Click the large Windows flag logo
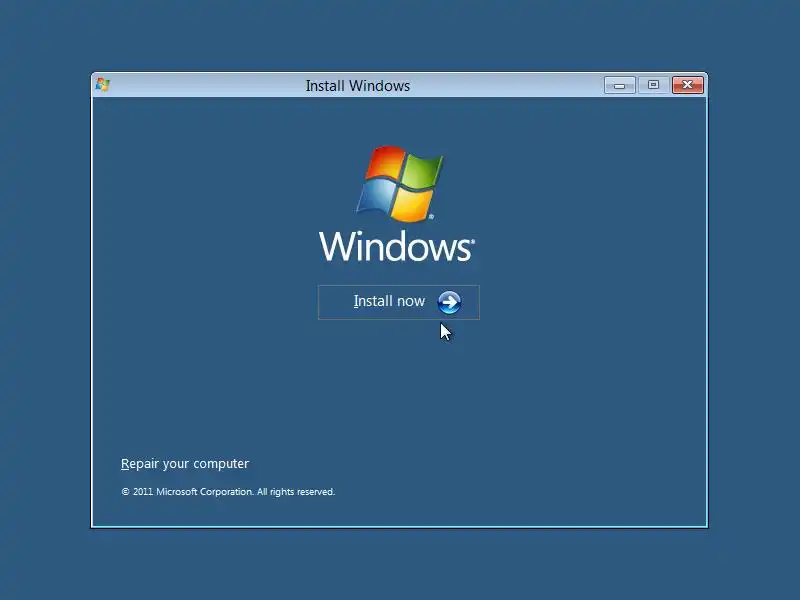 coord(400,184)
